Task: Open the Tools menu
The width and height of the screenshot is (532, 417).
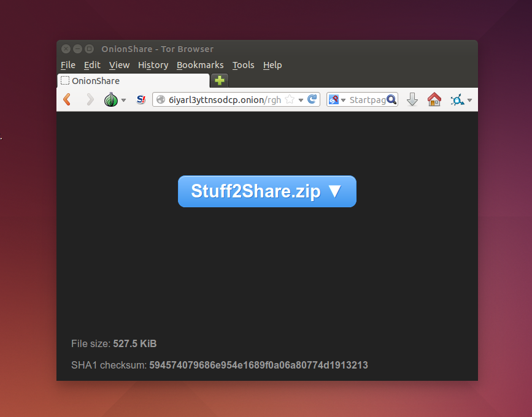Action: click(243, 65)
